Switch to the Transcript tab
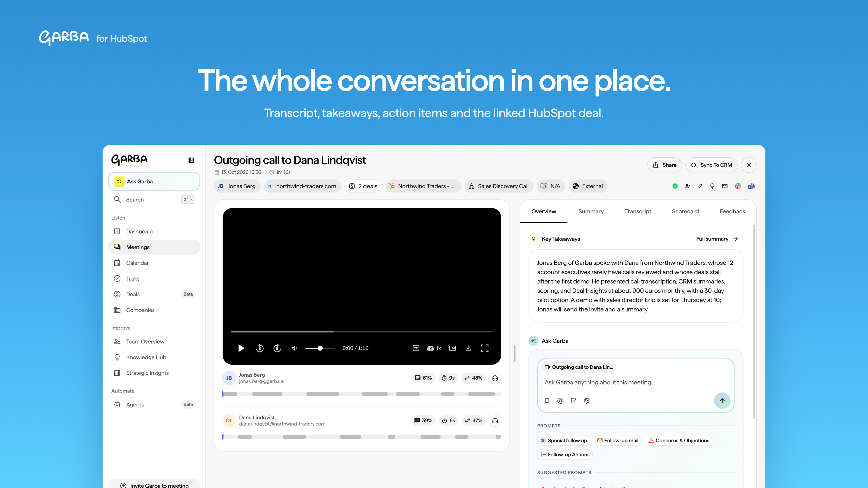The image size is (868, 488). 638,211
